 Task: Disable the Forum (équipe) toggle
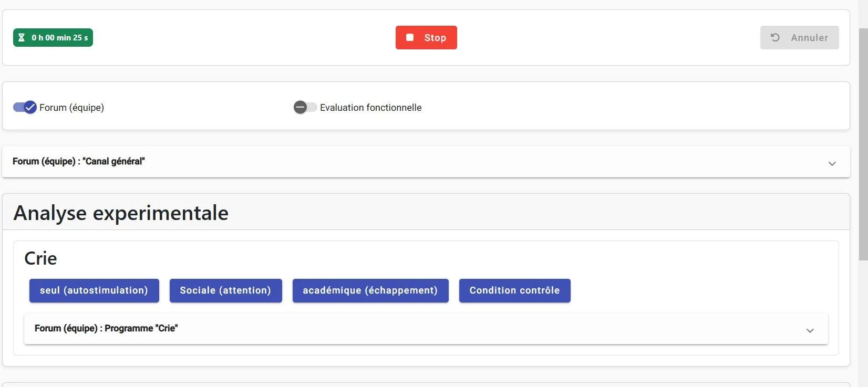click(25, 108)
